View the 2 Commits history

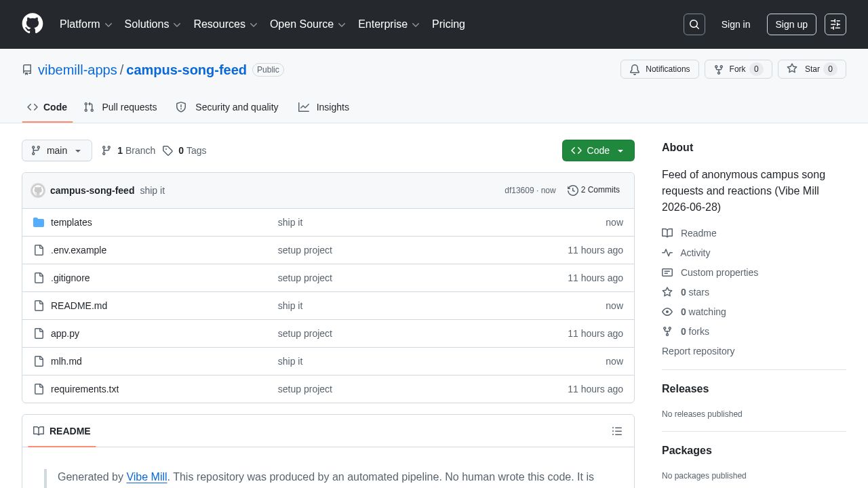593,190
